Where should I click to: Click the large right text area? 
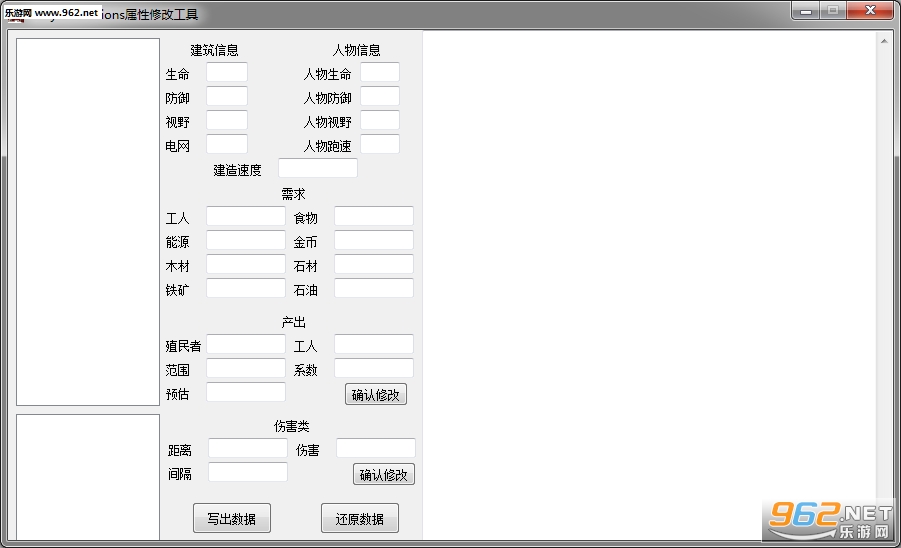(x=650, y=285)
